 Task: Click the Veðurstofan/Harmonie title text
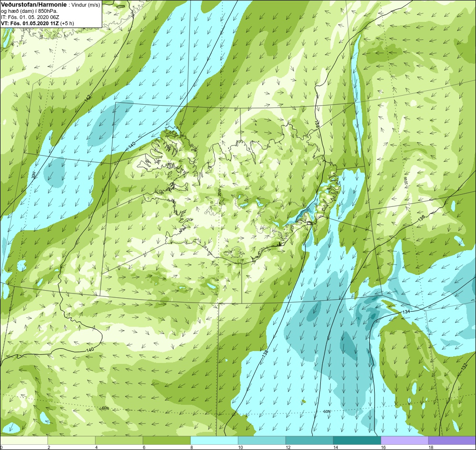click(x=33, y=5)
